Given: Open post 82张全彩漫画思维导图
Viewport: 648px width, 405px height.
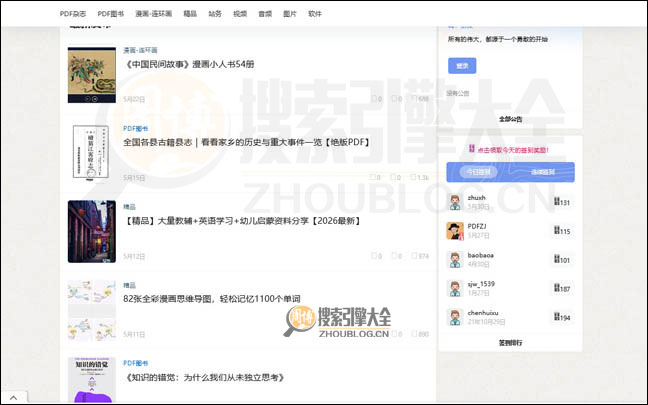Looking at the screenshot, I should (x=212, y=299).
